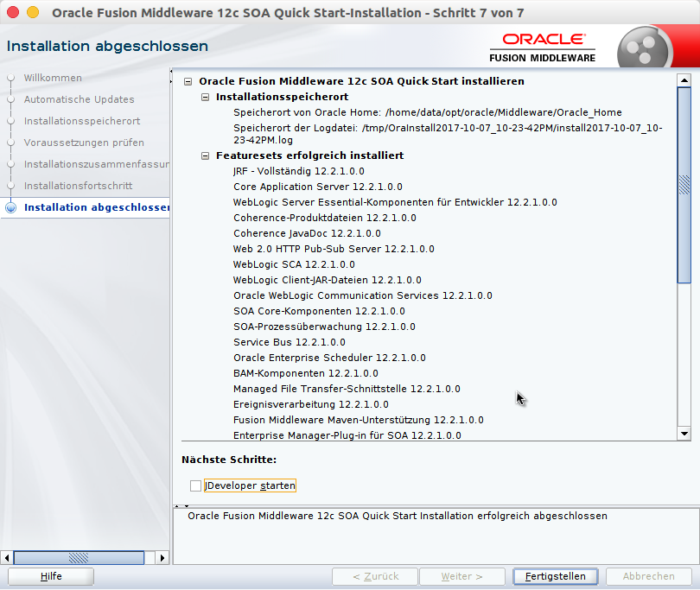Check the JDeveloper starten checkbox
This screenshot has height=590, width=700.
(x=195, y=485)
